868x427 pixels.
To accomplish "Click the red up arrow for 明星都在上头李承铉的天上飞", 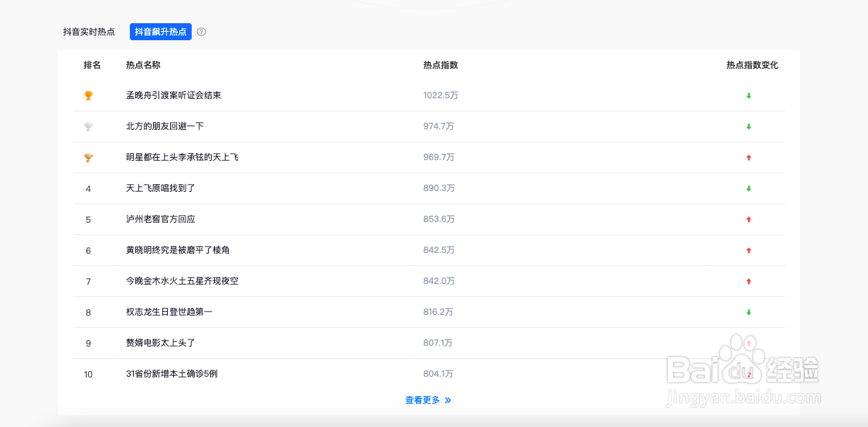I will point(749,158).
